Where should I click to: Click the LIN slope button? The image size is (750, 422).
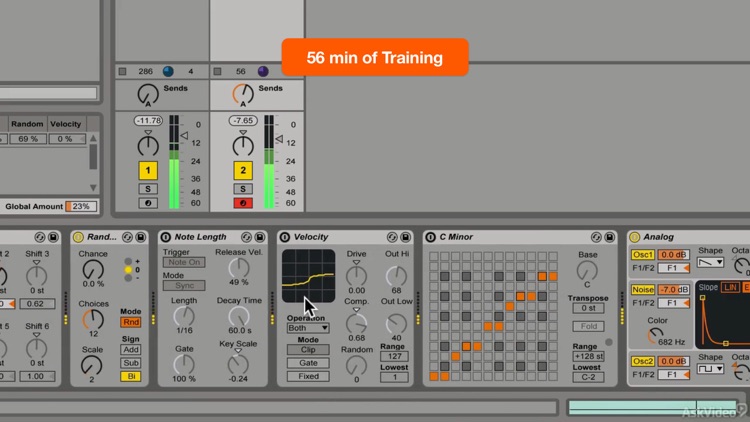coord(730,287)
